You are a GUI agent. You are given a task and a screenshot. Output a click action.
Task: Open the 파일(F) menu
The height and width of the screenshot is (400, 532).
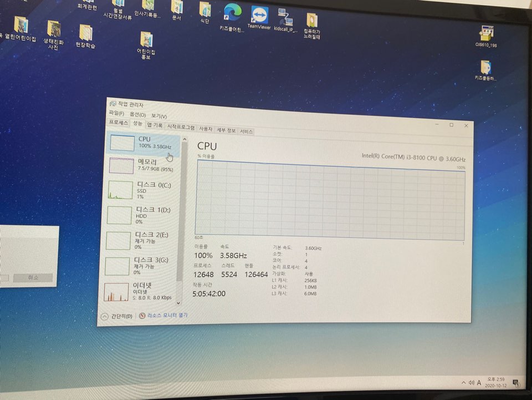click(x=116, y=113)
